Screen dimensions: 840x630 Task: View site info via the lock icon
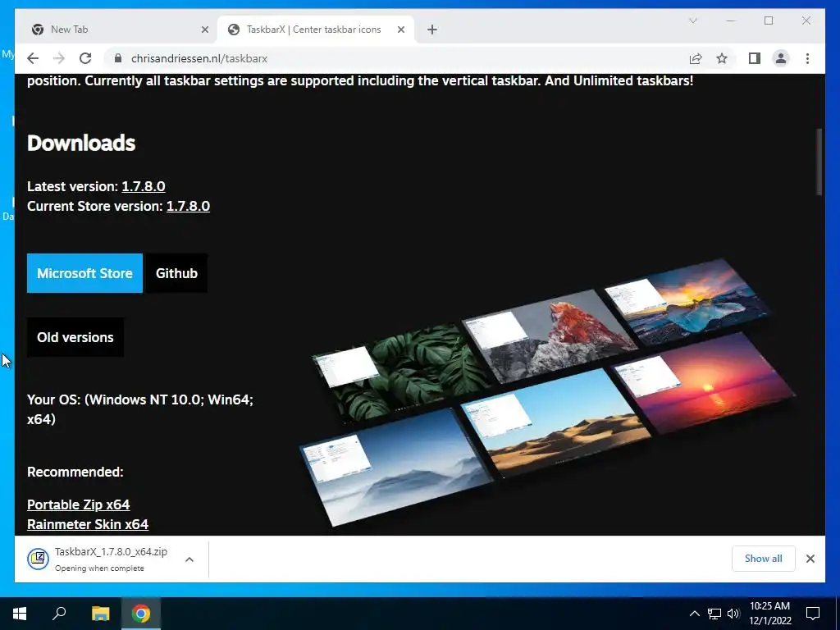(118, 58)
